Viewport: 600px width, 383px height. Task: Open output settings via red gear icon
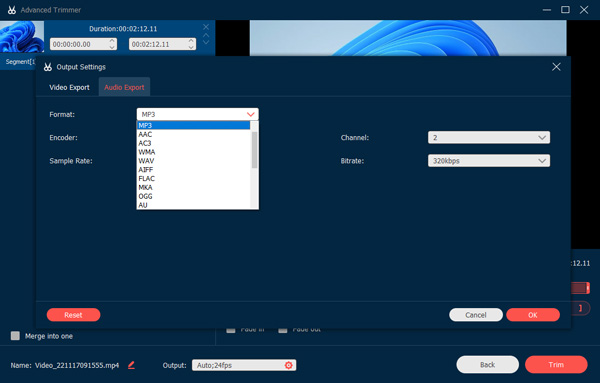tap(289, 365)
